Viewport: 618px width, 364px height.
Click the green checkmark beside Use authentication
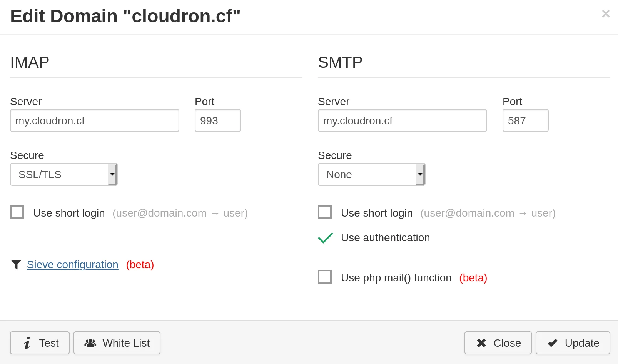point(325,238)
